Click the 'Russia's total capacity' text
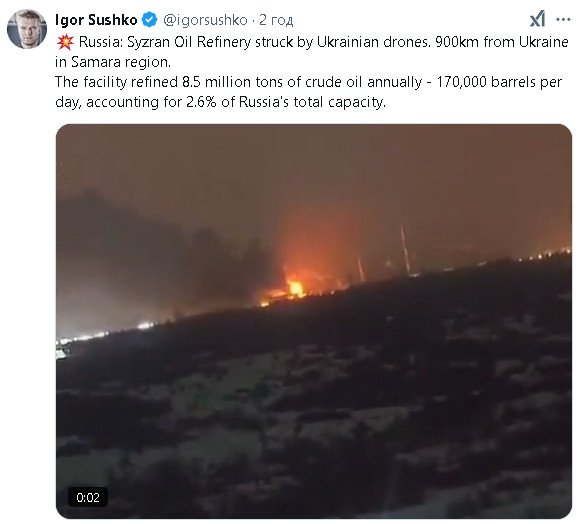 [x=312, y=102]
